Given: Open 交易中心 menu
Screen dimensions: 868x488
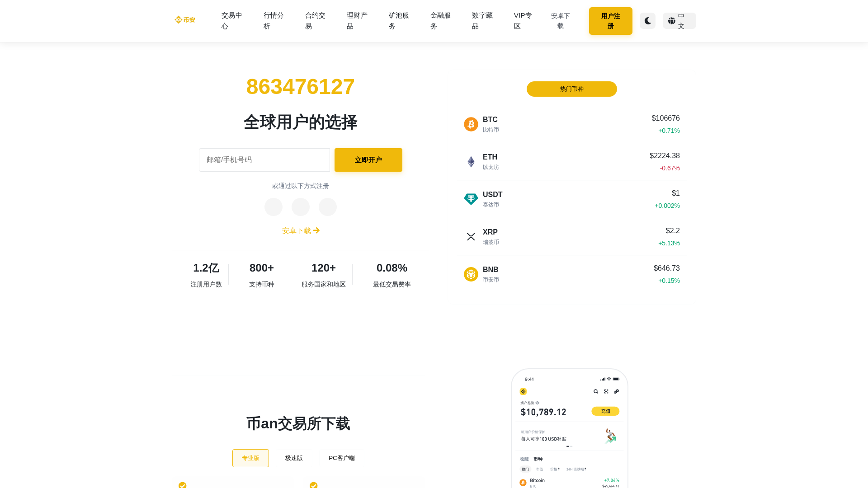Looking at the screenshot, I should pyautogui.click(x=232, y=21).
